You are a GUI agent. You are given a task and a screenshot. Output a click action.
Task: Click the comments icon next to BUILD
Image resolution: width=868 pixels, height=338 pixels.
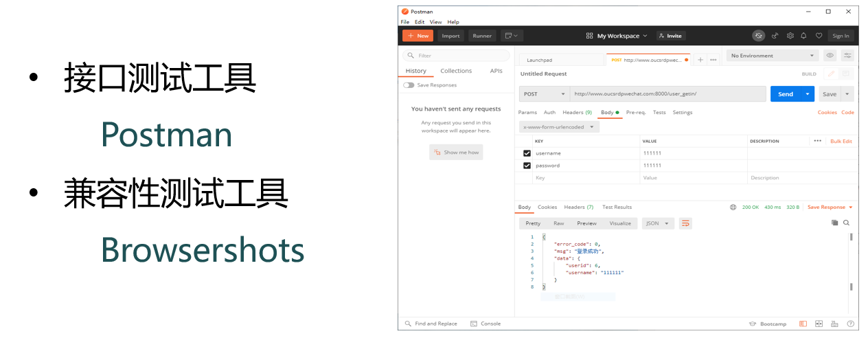pyautogui.click(x=846, y=74)
